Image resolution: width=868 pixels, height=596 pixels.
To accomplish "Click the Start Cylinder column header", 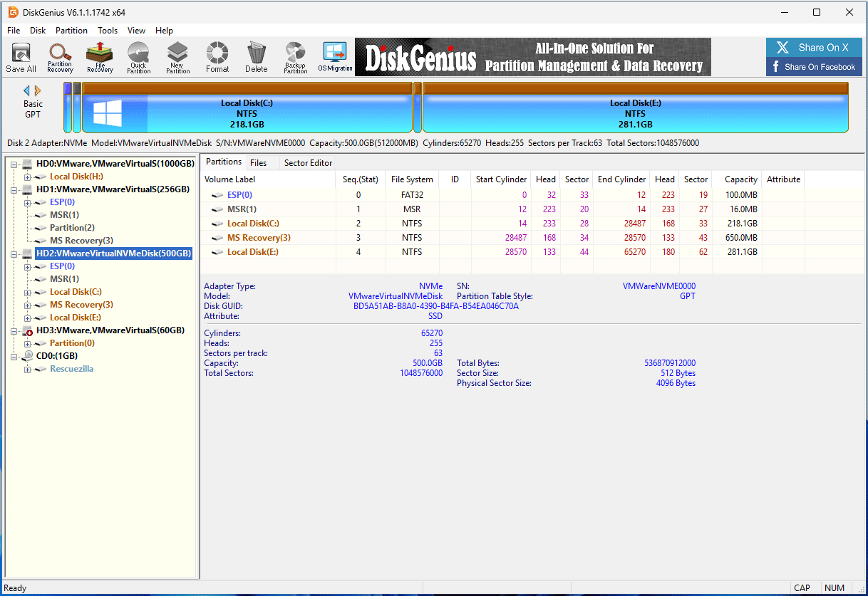I will pos(502,179).
